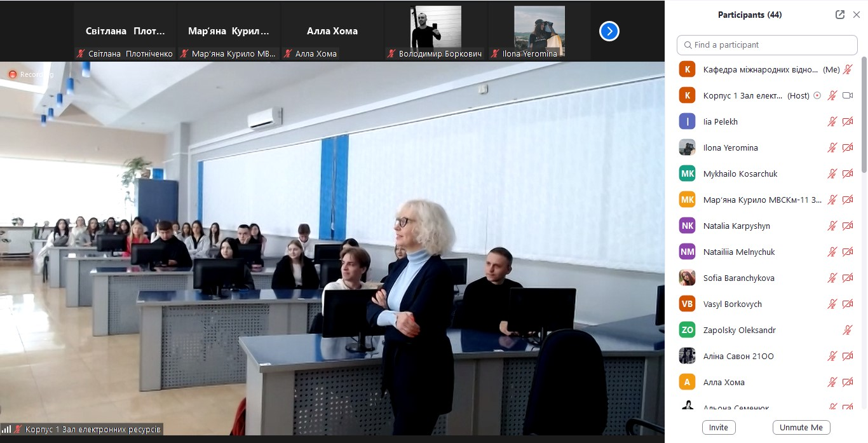Select participant name Iia Pelekh

point(721,121)
